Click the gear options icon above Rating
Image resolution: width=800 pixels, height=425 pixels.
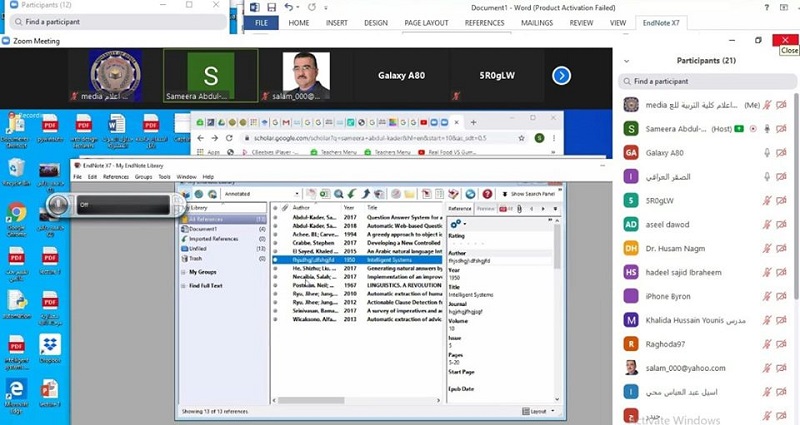click(456, 223)
